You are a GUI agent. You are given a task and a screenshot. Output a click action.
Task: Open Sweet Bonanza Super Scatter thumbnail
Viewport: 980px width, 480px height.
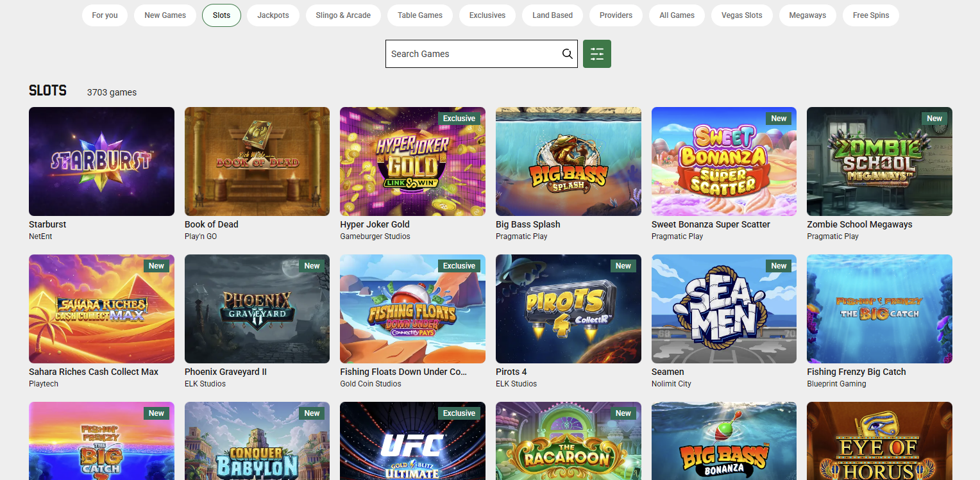tap(724, 161)
